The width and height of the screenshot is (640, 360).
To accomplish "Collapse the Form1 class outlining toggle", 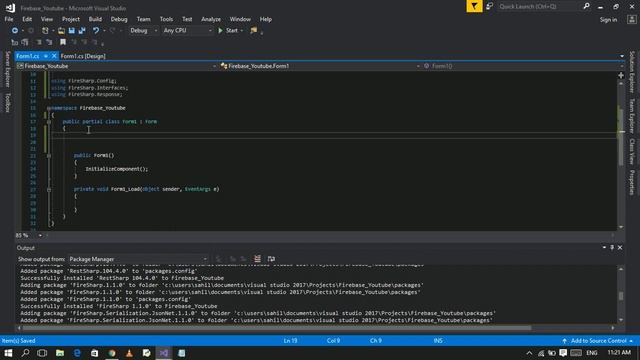I will coord(49,122).
